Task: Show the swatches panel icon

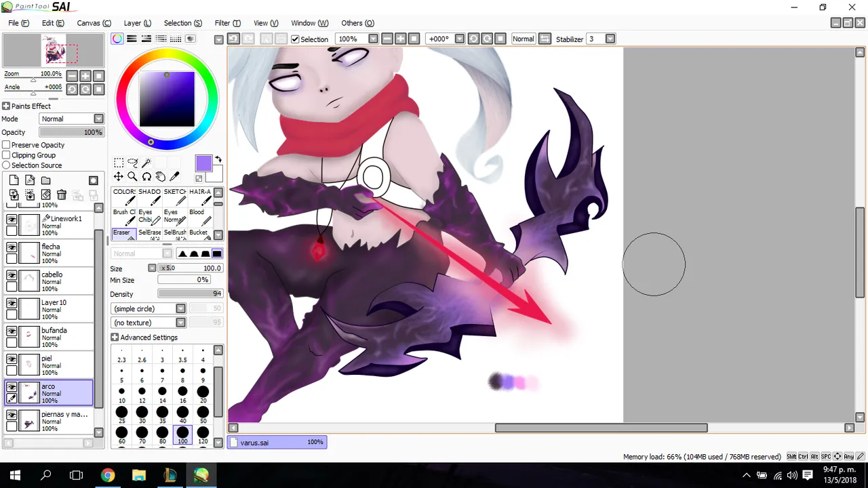Action: click(x=176, y=39)
